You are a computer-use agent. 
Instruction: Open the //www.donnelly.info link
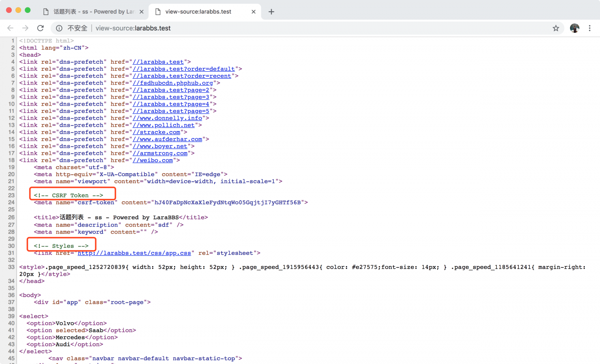coord(167,118)
